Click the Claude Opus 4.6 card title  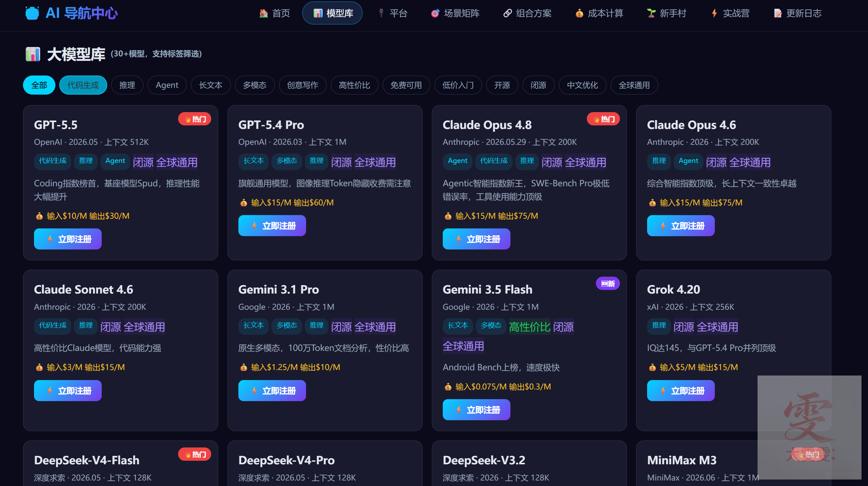point(691,125)
